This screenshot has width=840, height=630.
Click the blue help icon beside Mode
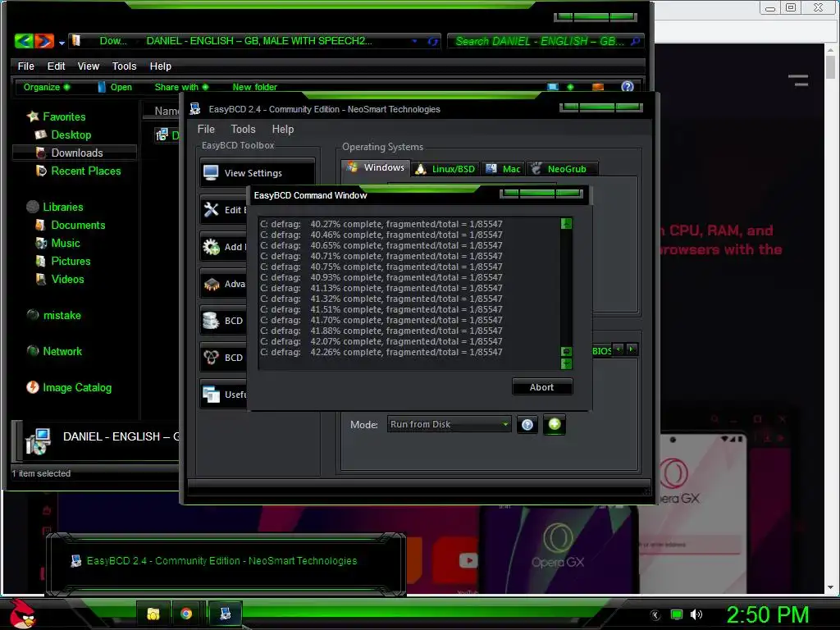[x=527, y=425]
